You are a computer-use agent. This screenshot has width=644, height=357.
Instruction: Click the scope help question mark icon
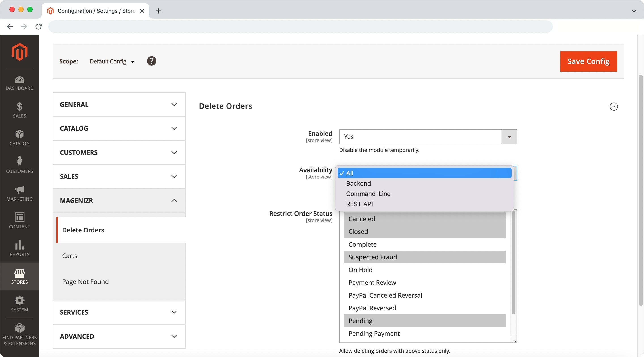pos(151,61)
